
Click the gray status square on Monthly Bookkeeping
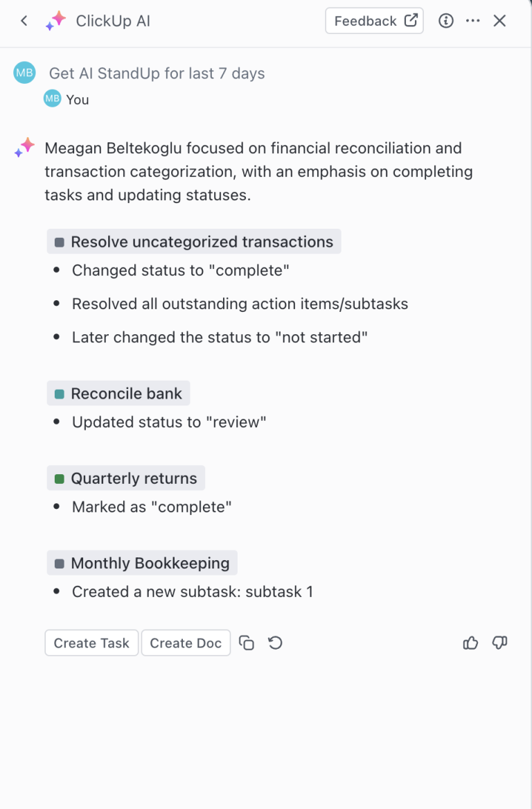tap(60, 562)
